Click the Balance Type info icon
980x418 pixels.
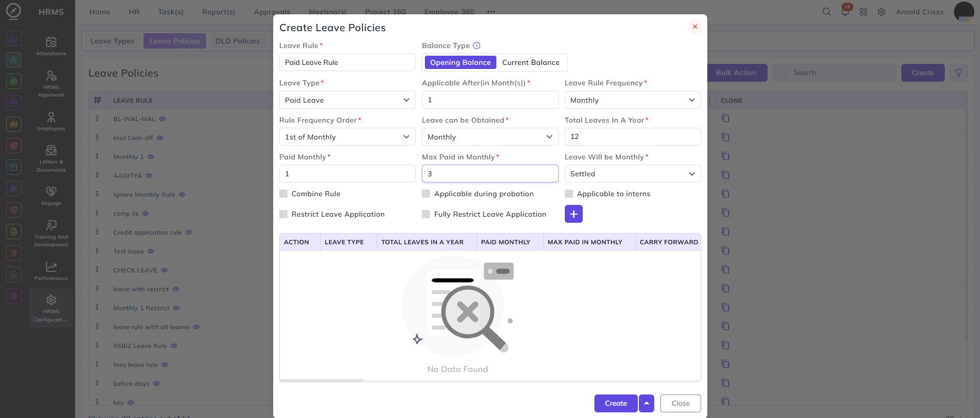pos(476,45)
